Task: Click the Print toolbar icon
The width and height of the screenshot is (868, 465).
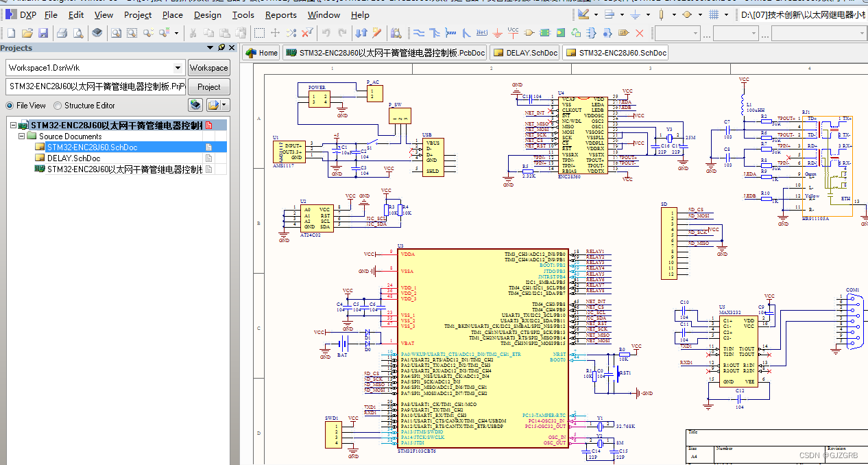Action: (x=62, y=32)
